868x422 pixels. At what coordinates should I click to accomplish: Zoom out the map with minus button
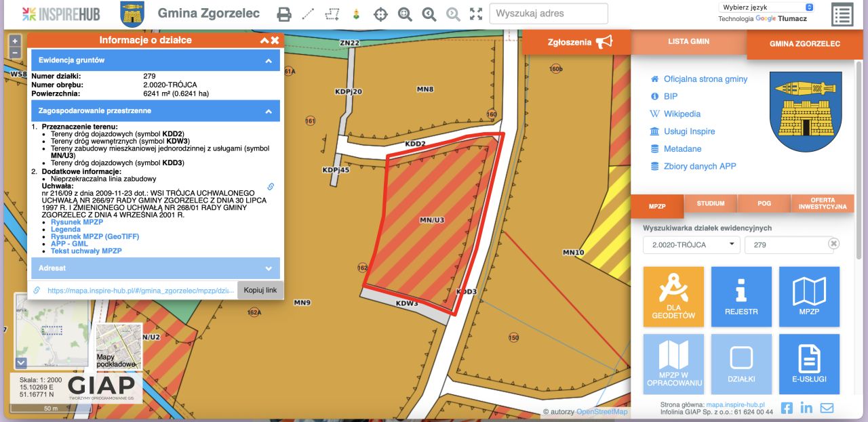click(15, 53)
